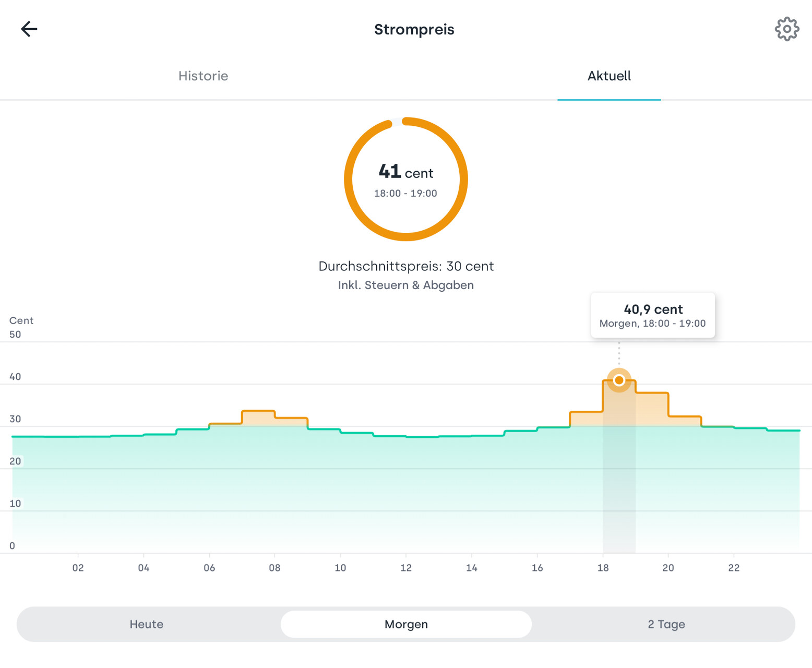
Task: Switch to the 2 Tage view
Action: (x=666, y=624)
